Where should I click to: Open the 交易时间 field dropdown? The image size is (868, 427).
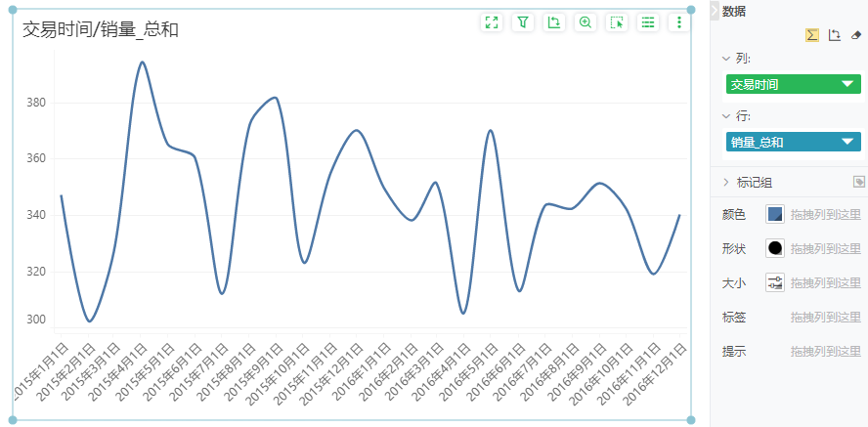tap(847, 85)
